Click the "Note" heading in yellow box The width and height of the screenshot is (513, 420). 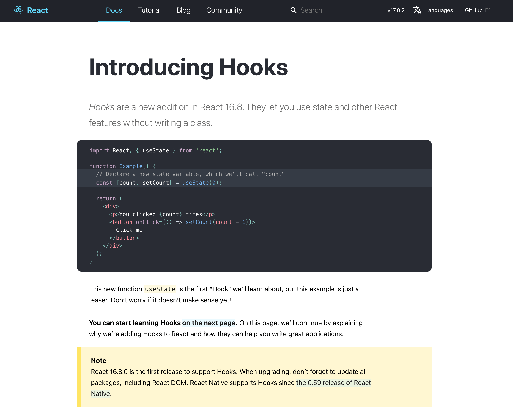98,361
